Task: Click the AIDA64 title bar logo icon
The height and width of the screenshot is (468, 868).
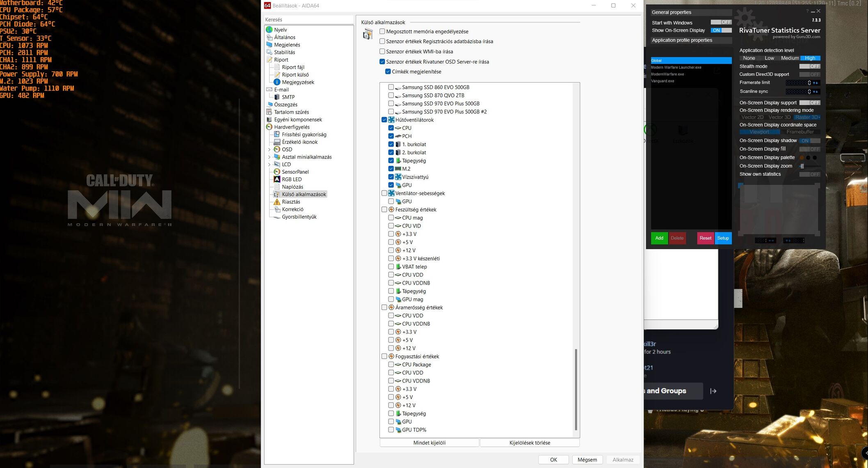Action: (x=267, y=5)
